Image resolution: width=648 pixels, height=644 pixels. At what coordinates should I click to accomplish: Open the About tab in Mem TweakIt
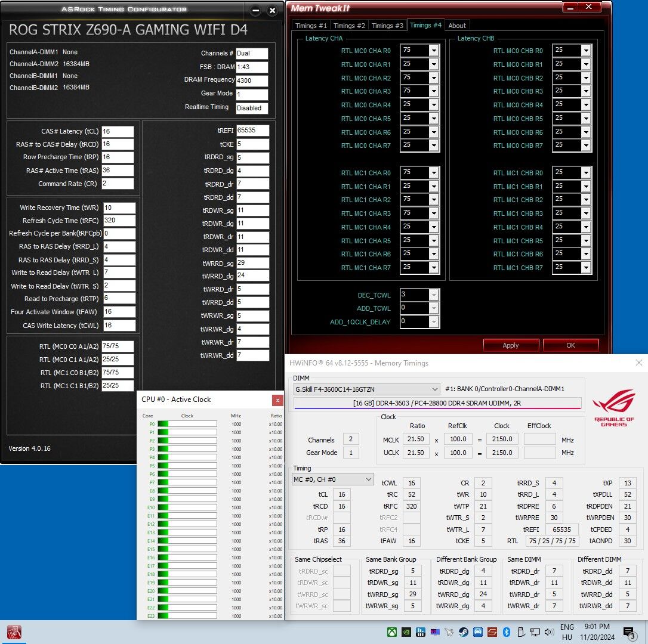tap(457, 26)
